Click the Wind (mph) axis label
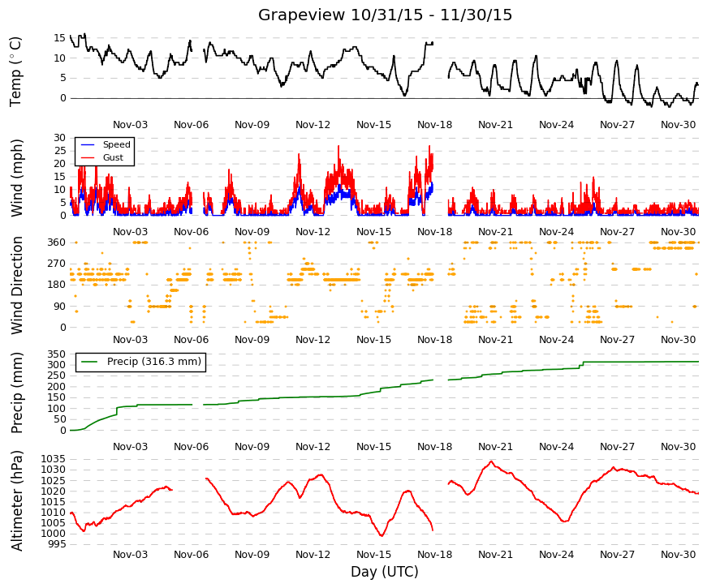Viewport: 707px width, 588px height. [16, 178]
